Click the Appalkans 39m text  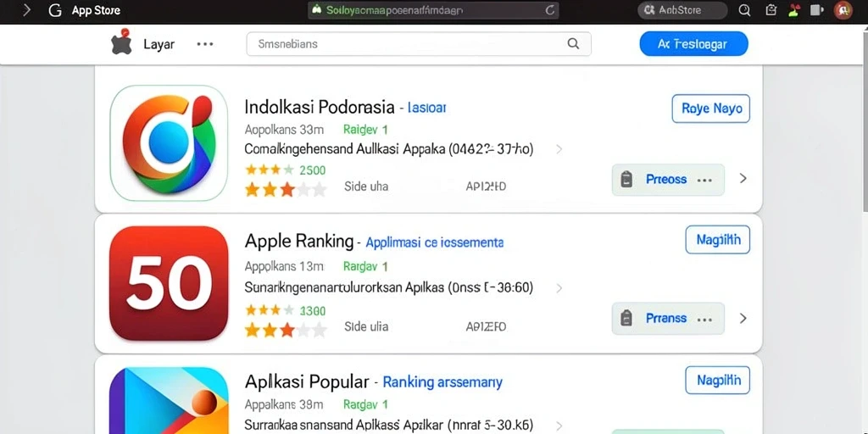(284, 404)
